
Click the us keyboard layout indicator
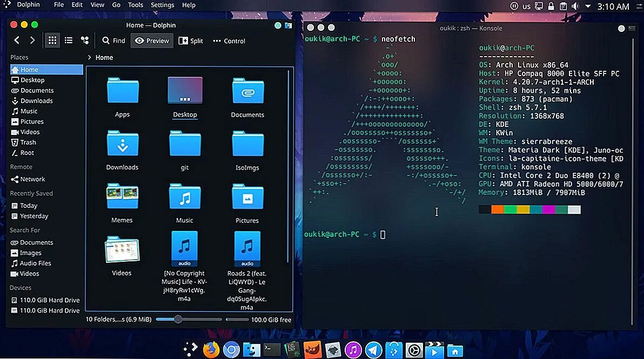click(x=526, y=6)
